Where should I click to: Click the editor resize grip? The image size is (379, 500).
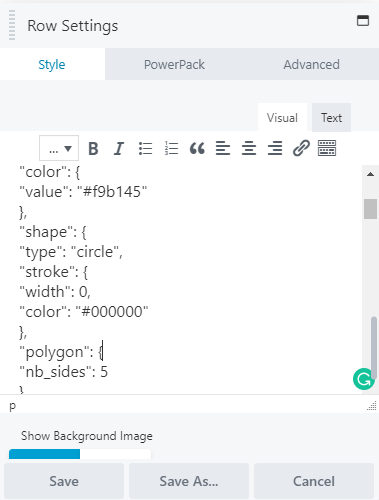click(372, 406)
